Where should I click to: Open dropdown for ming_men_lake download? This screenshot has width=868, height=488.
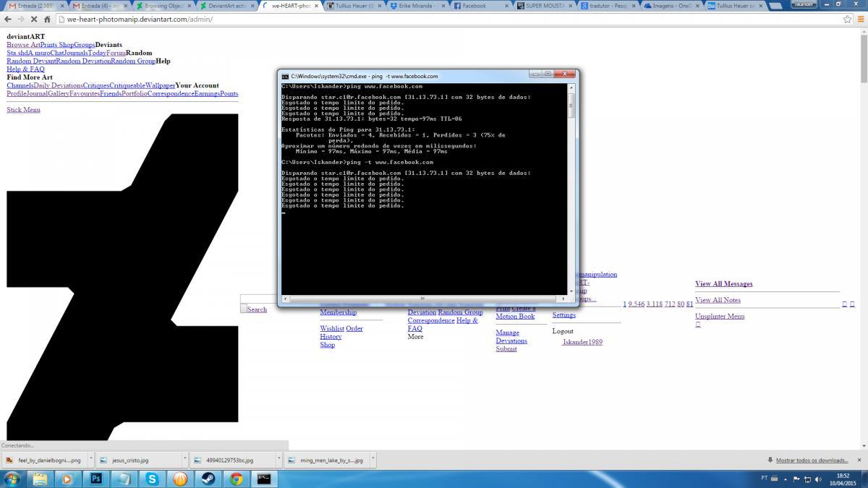click(373, 459)
